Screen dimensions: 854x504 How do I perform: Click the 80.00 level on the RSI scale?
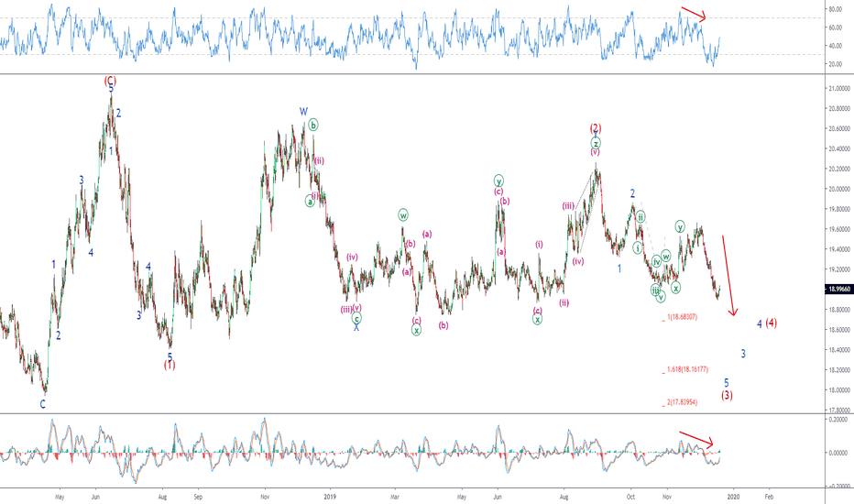click(835, 9)
